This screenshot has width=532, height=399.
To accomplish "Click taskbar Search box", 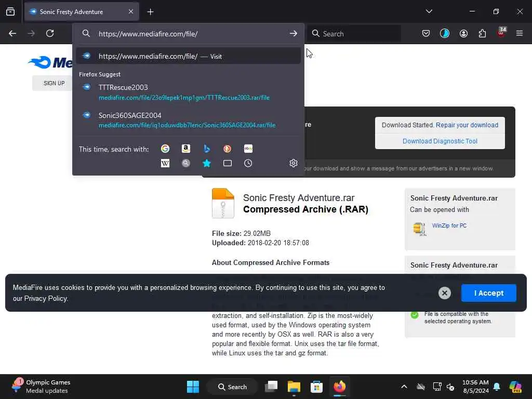I will coord(232,387).
